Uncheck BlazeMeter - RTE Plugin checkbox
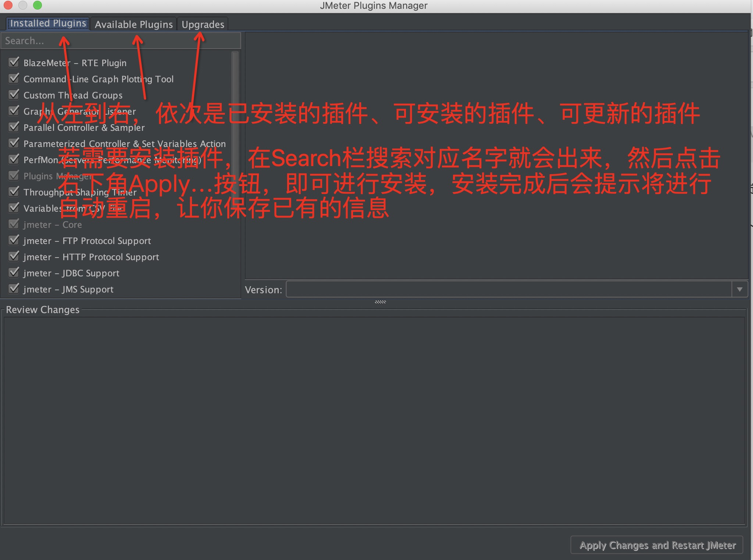 14,62
